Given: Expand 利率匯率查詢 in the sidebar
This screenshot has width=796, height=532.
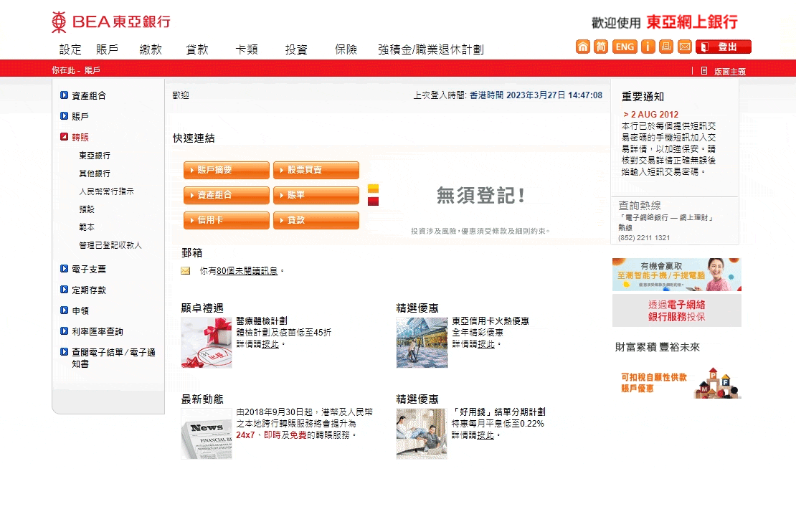Looking at the screenshot, I should coord(92,331).
